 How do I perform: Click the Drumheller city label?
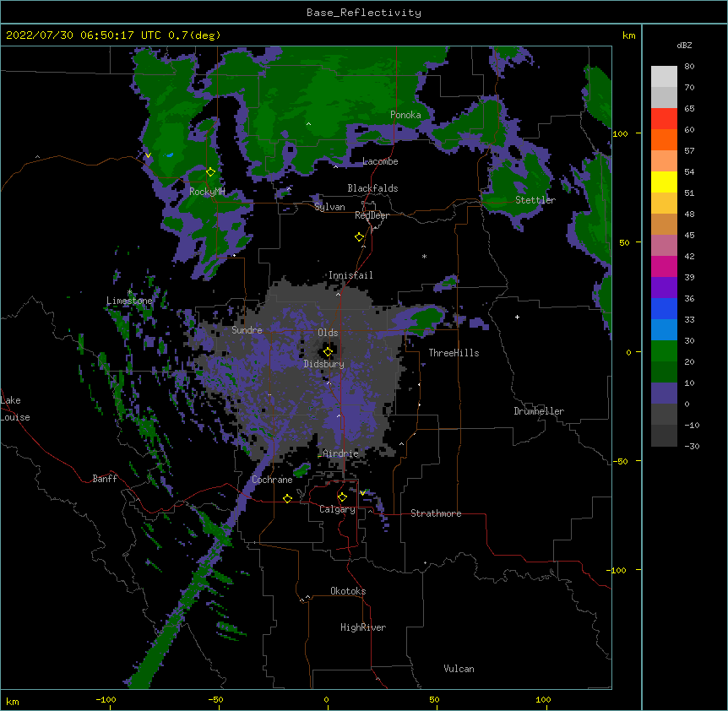(539, 411)
